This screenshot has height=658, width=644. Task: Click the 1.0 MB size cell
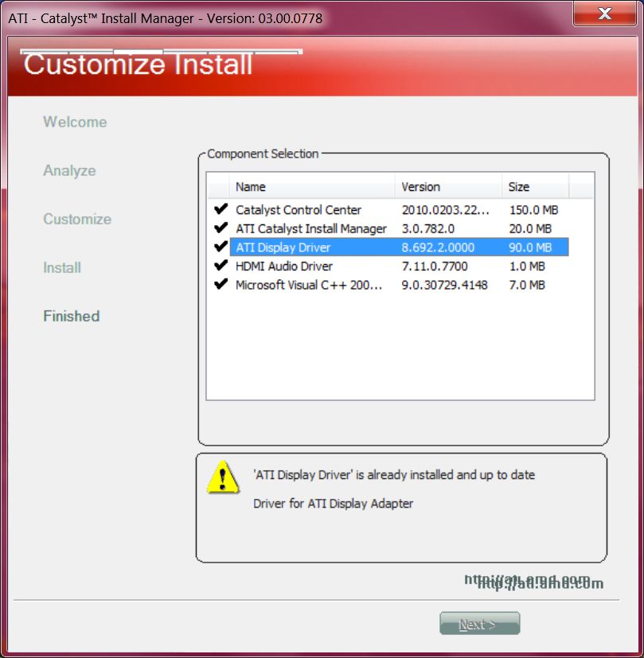527,267
